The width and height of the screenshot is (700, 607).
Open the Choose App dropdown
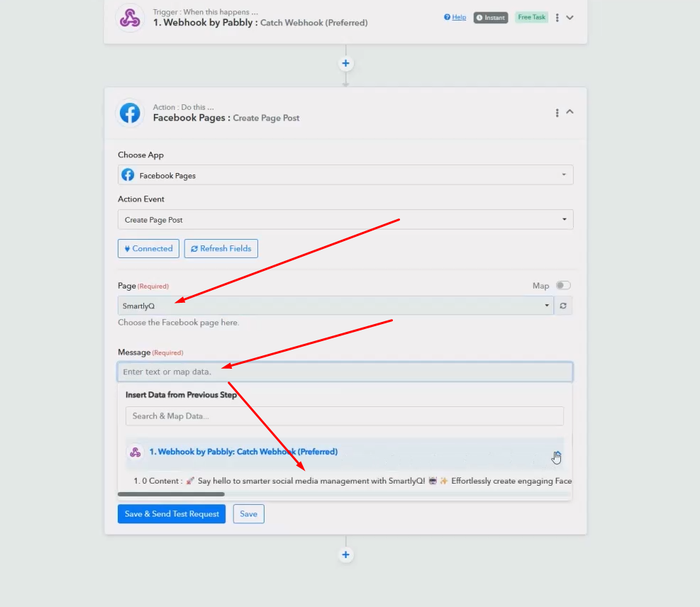345,175
